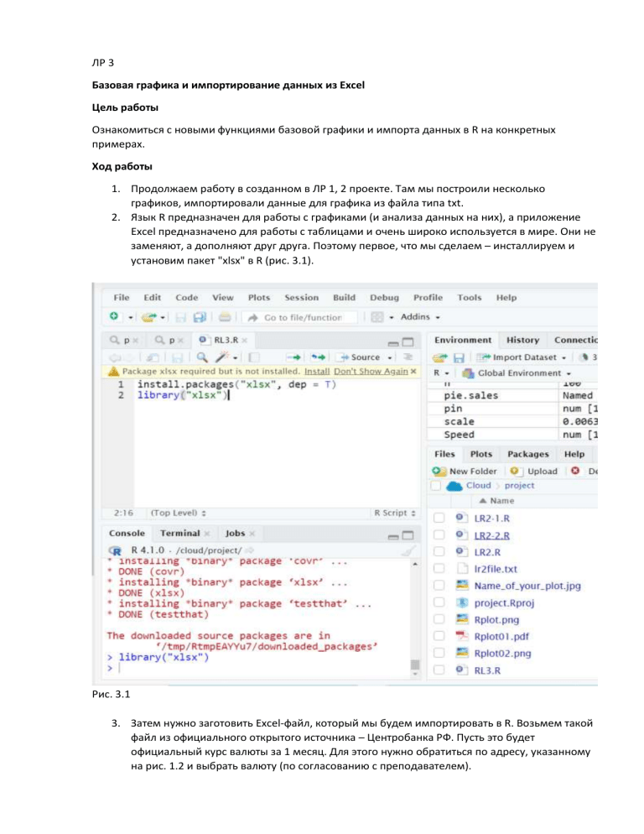Viewport: 644px width, 834px height.
Task: Close the Terminal tab with its X
Action: 207,534
